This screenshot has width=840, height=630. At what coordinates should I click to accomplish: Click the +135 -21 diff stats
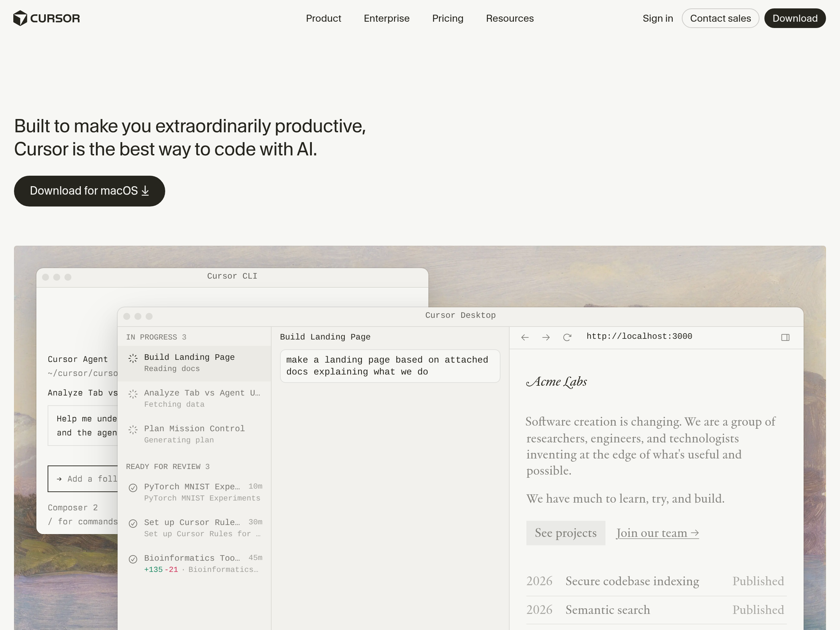point(161,569)
